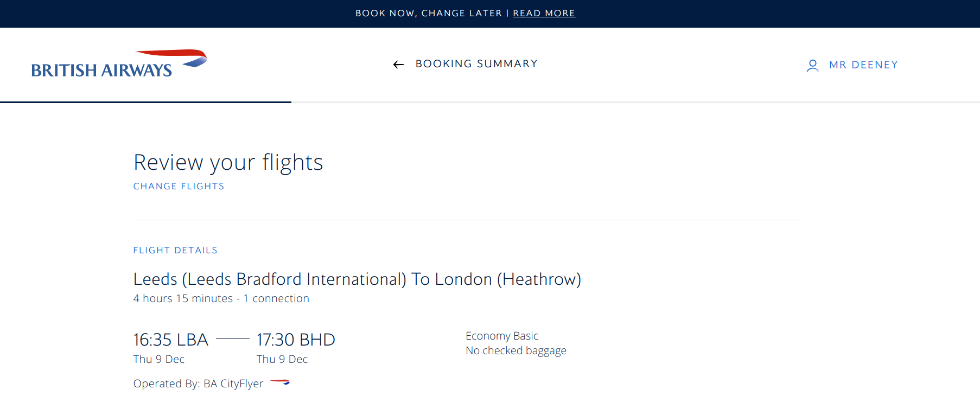Image resolution: width=980 pixels, height=396 pixels.
Task: Click the back arrow beside Booking Summary
Action: [x=399, y=65]
